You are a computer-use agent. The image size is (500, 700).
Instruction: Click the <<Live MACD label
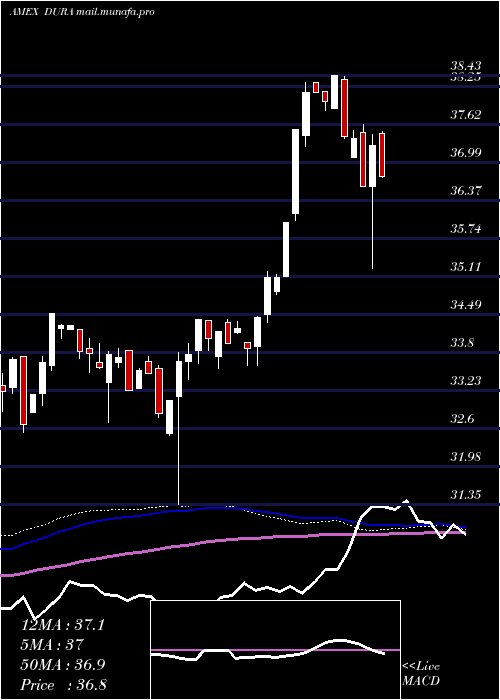tap(421, 674)
